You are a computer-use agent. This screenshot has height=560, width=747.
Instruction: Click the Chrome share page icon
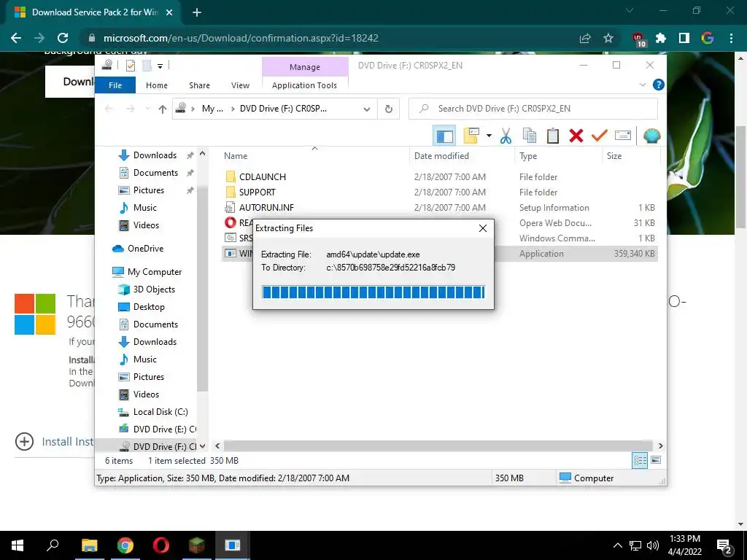pos(585,38)
